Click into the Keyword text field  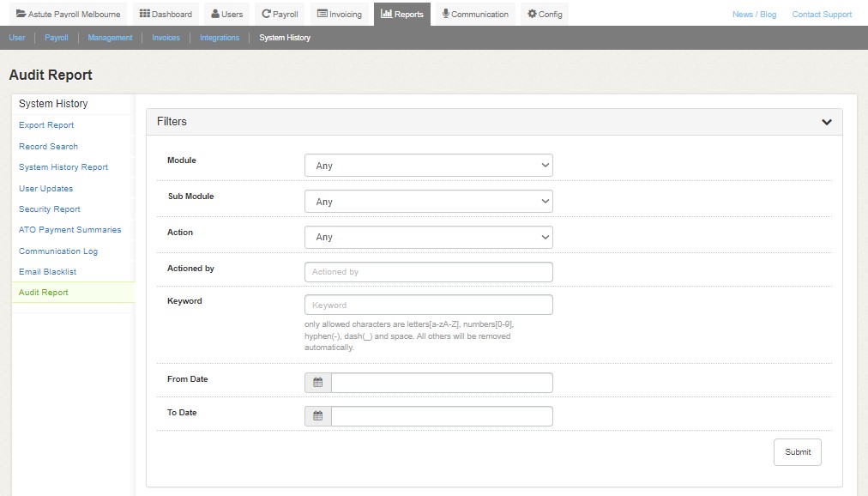pyautogui.click(x=428, y=305)
